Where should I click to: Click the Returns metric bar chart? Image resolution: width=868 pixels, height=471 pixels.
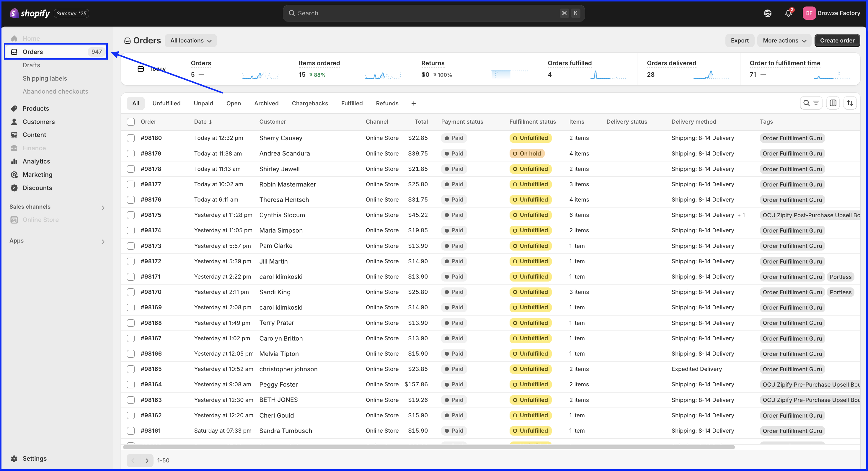[510, 74]
